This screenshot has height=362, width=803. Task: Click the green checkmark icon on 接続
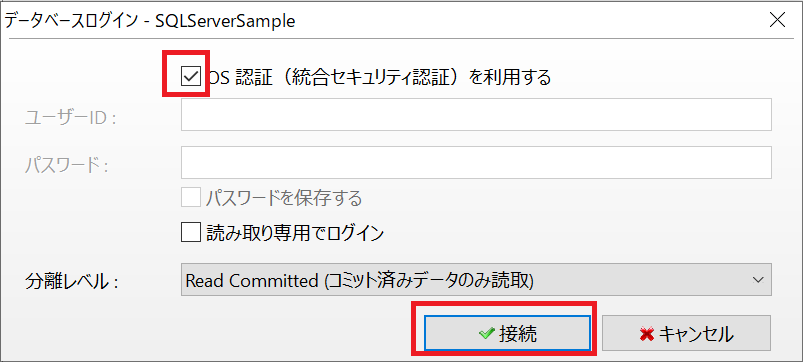(486, 334)
